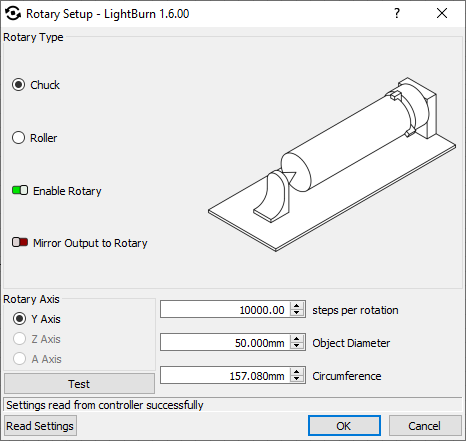Click the steps per rotation input field

[225, 309]
